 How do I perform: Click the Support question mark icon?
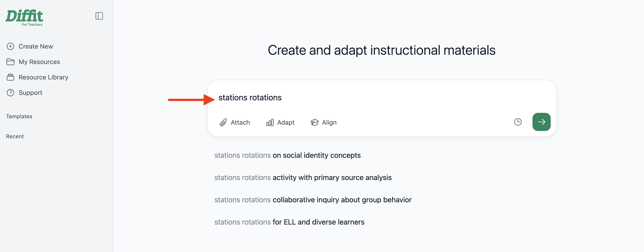[10, 93]
